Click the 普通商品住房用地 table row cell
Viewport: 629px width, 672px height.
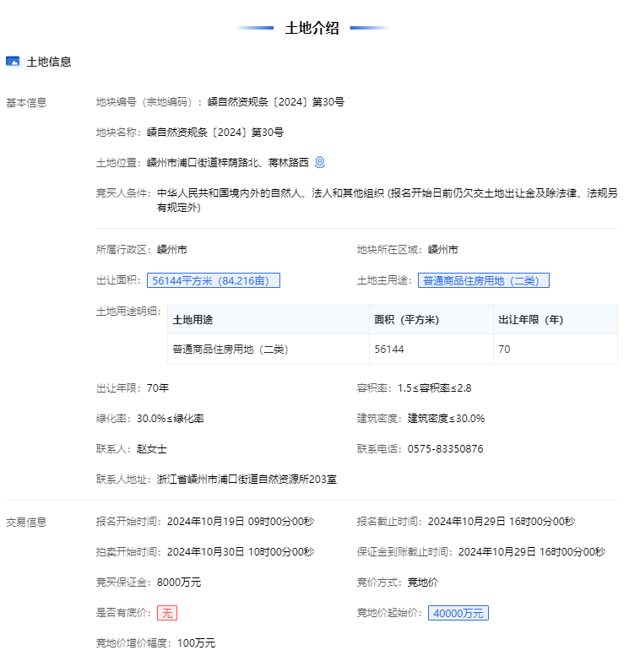point(230,349)
